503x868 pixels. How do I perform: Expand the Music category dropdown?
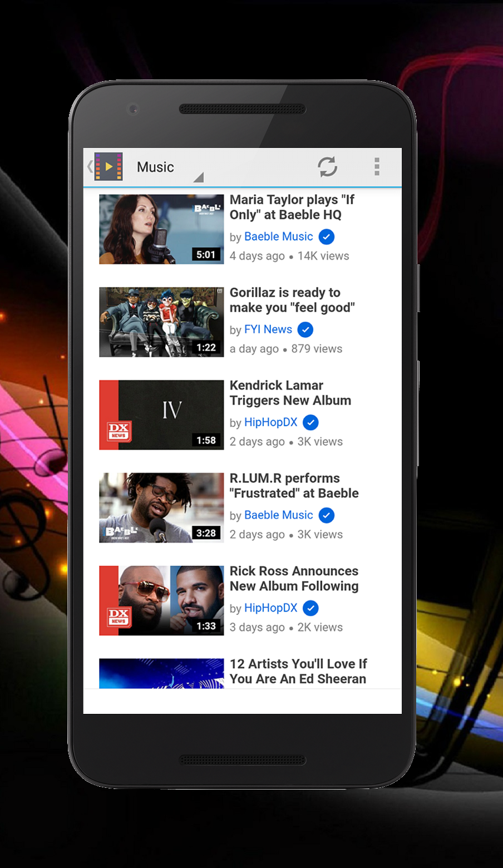coord(170,167)
